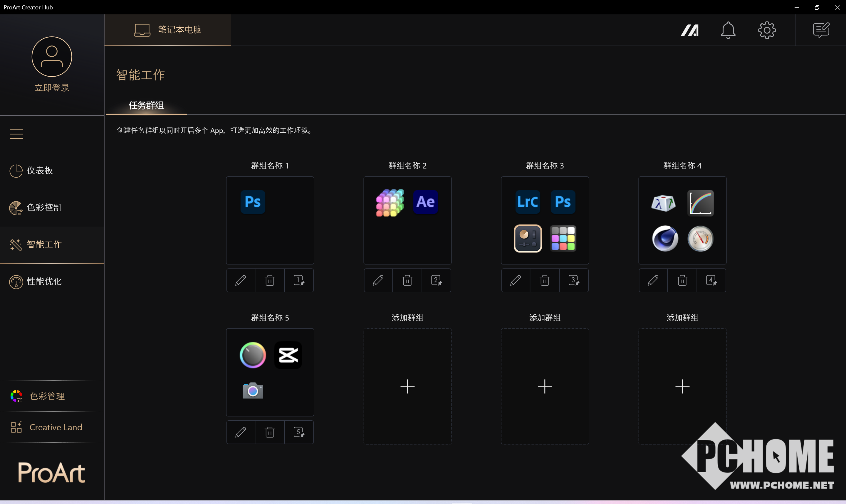Add a group in the first empty slot

pyautogui.click(x=407, y=386)
